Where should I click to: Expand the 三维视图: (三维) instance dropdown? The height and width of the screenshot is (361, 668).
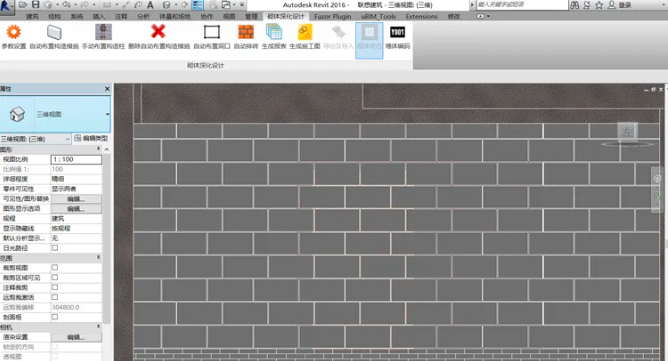pos(35,139)
